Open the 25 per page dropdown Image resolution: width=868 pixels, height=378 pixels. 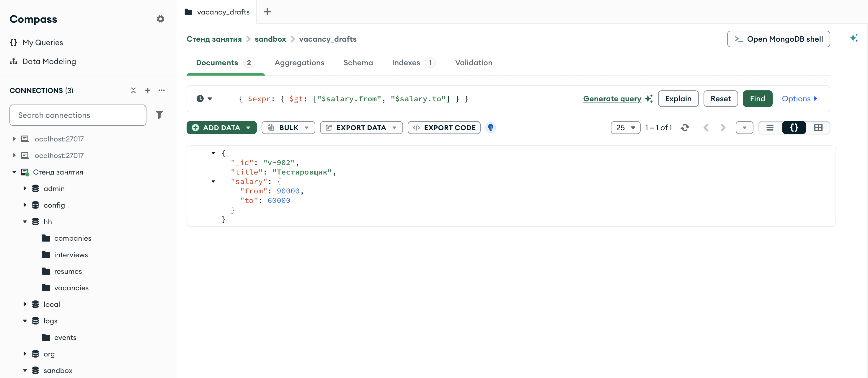click(625, 128)
